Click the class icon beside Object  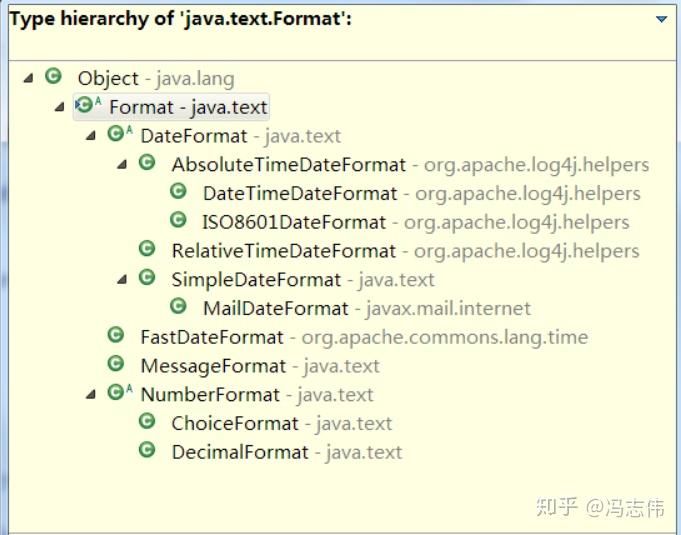pos(53,77)
